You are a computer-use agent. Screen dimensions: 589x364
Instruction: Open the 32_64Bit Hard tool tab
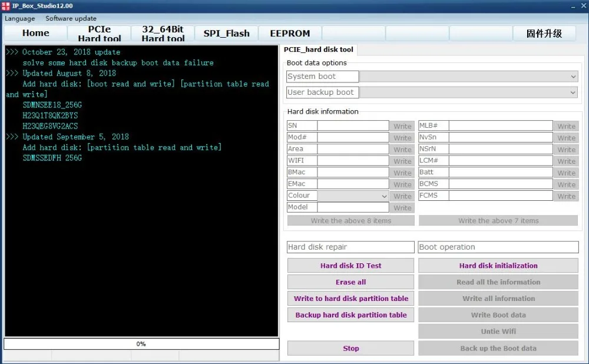163,33
